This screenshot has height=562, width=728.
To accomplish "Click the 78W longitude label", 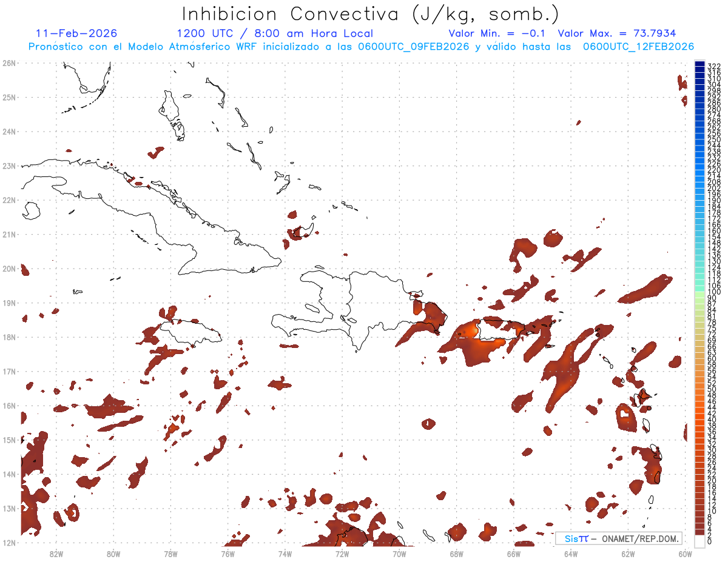I will (170, 554).
